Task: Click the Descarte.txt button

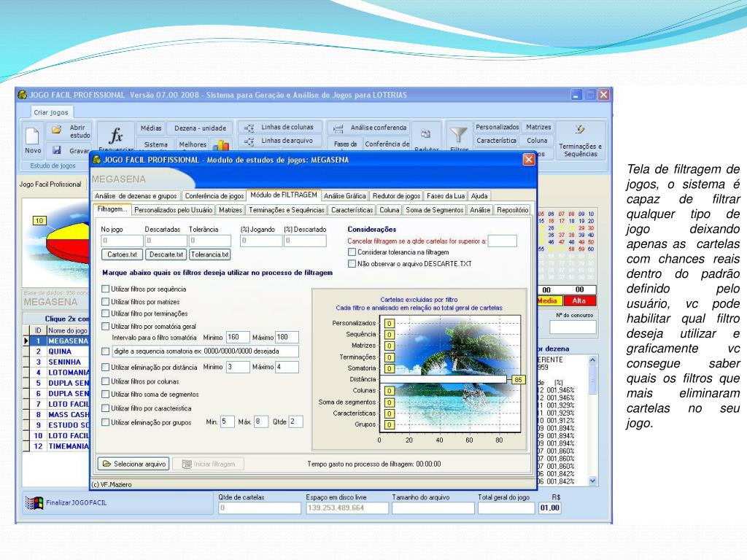Action: point(166,254)
